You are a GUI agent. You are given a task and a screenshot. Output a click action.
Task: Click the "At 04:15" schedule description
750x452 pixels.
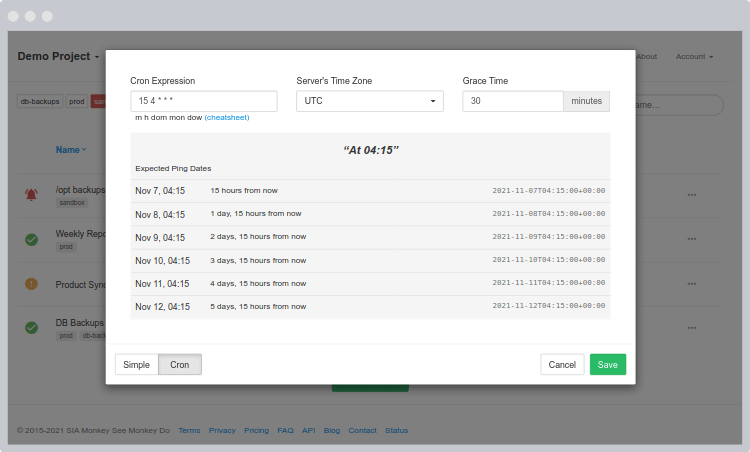click(x=371, y=150)
